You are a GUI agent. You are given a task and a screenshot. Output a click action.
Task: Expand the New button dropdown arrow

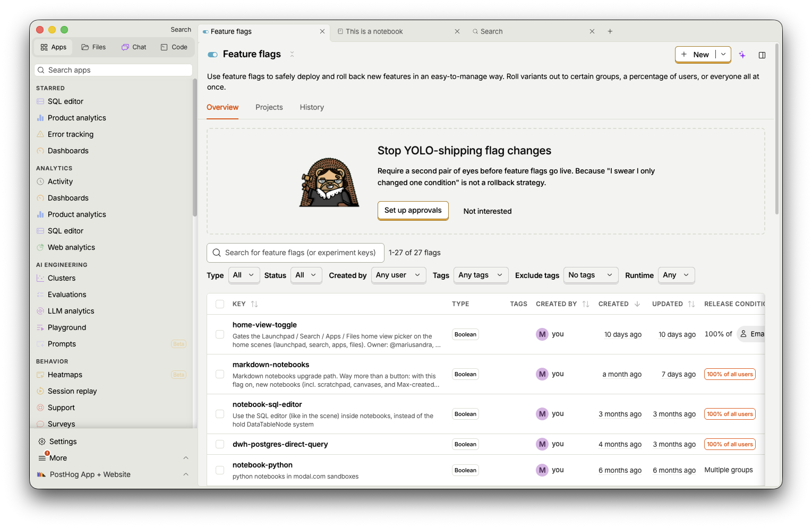[x=723, y=54]
